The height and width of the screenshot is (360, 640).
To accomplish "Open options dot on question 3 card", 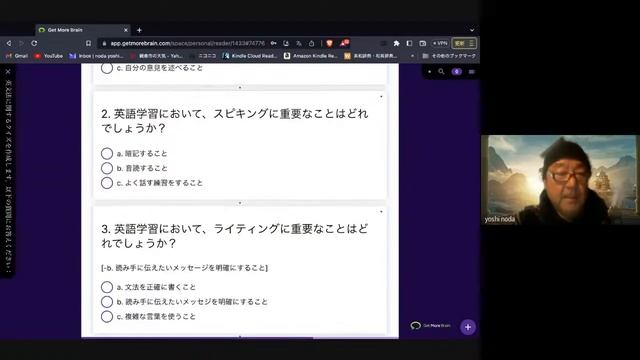I will point(381,212).
